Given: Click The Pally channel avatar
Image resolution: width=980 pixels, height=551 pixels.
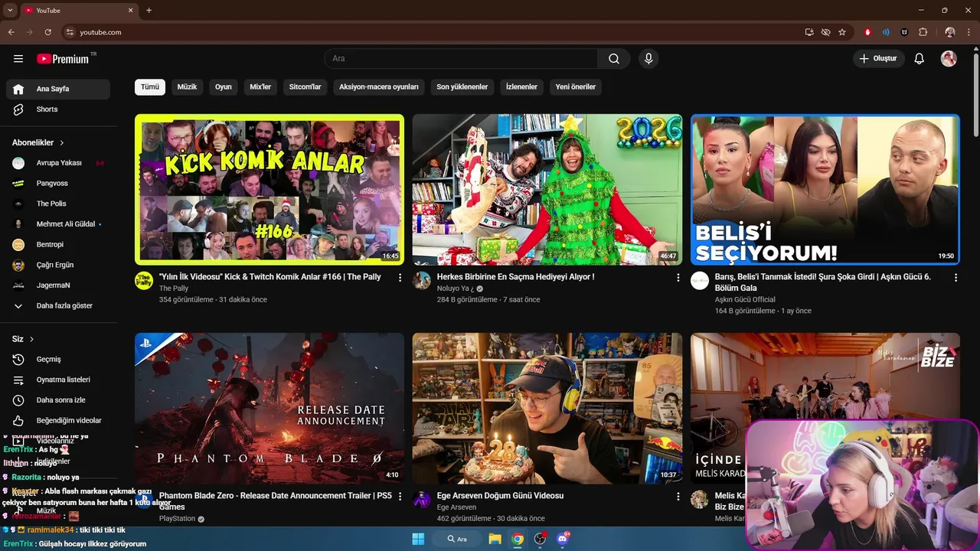Looking at the screenshot, I should [x=144, y=280].
